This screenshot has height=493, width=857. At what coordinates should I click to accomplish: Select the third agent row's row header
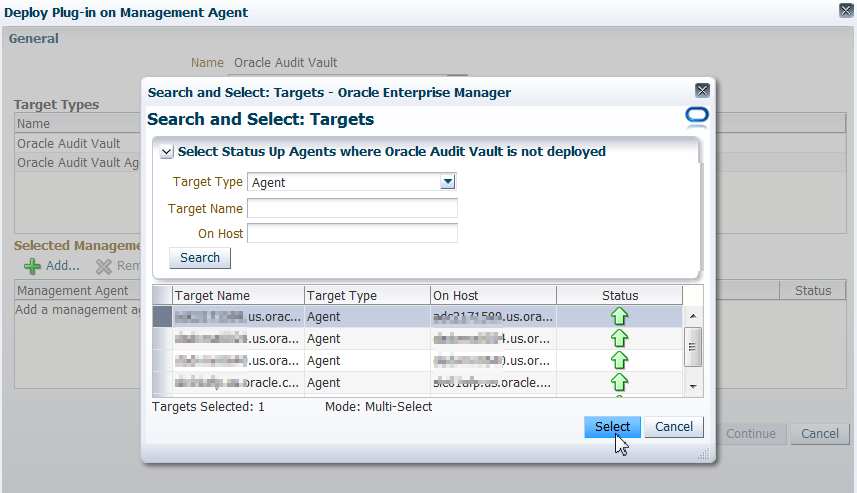pyautogui.click(x=162, y=360)
